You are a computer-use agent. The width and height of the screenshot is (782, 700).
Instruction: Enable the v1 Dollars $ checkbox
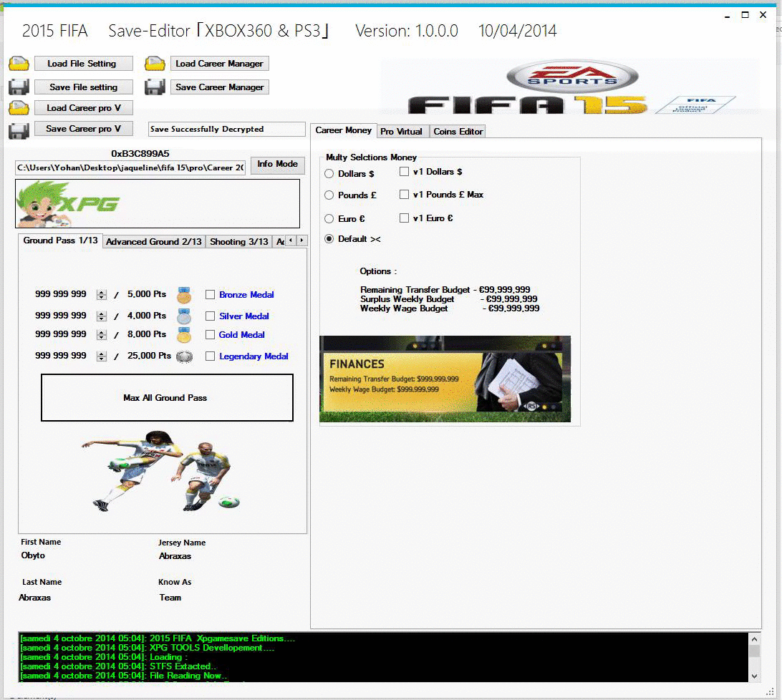click(404, 171)
